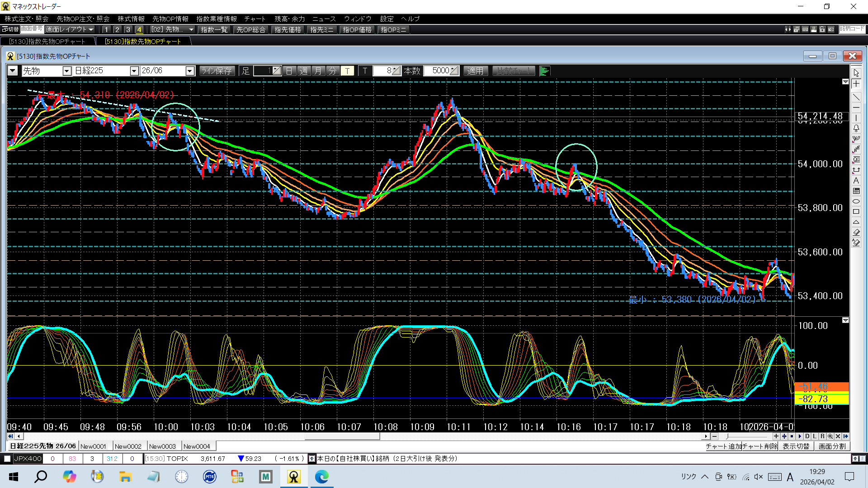Toggle the tick T timeframe button
Screen dimensions: 868x488
point(347,71)
